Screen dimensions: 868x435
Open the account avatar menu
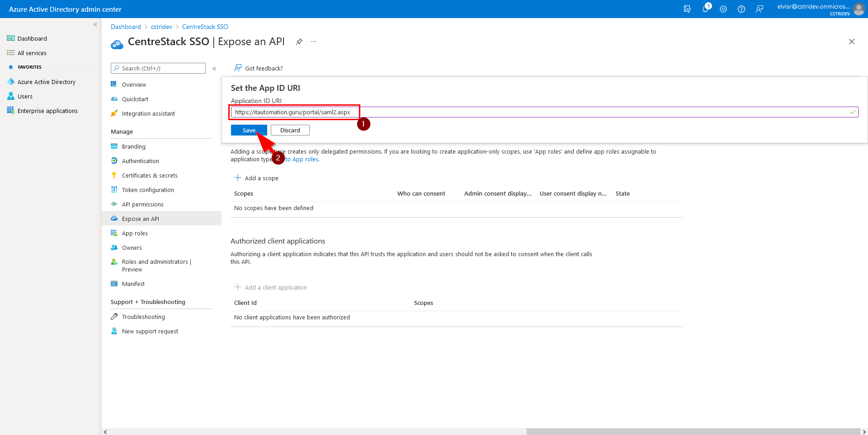coord(859,9)
